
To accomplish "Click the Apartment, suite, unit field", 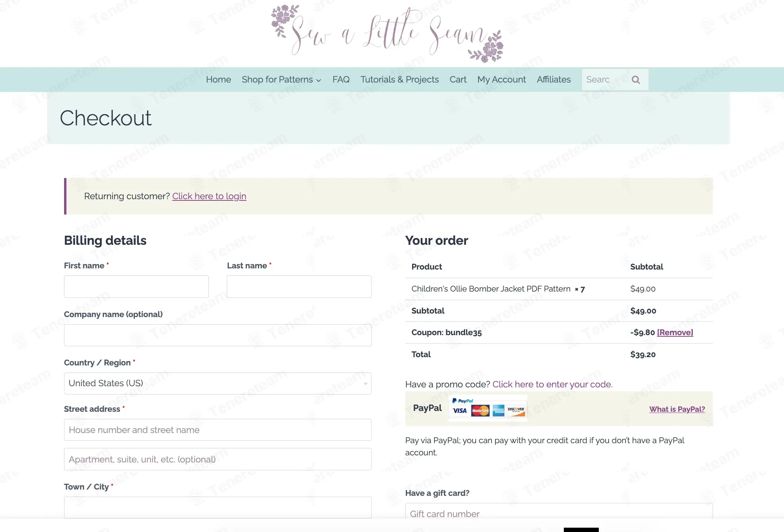I will tap(217, 459).
